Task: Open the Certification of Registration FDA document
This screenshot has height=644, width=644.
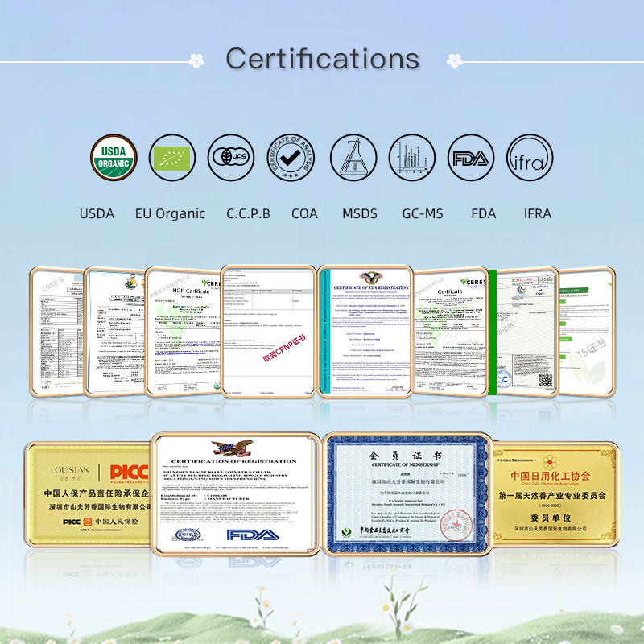Action: pos(236,494)
